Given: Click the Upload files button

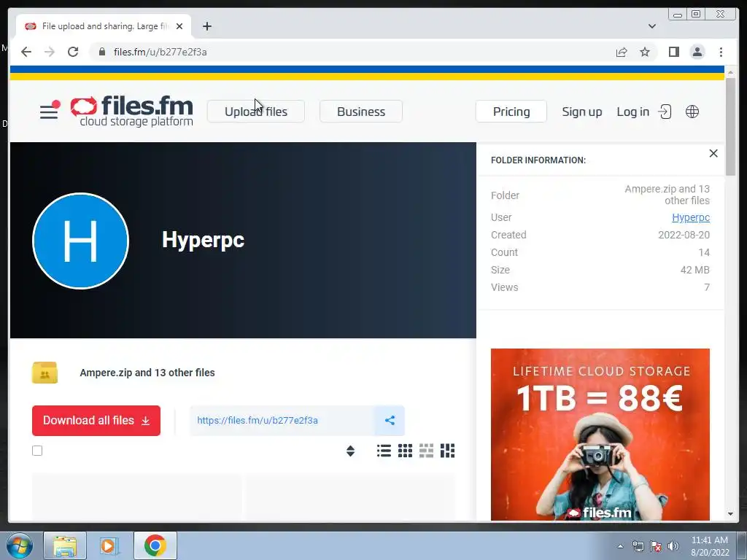Looking at the screenshot, I should 256,112.
